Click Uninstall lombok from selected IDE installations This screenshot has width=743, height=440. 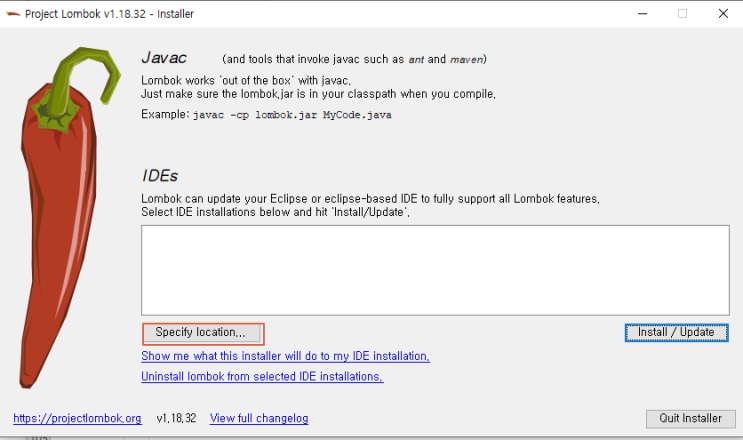pos(262,377)
